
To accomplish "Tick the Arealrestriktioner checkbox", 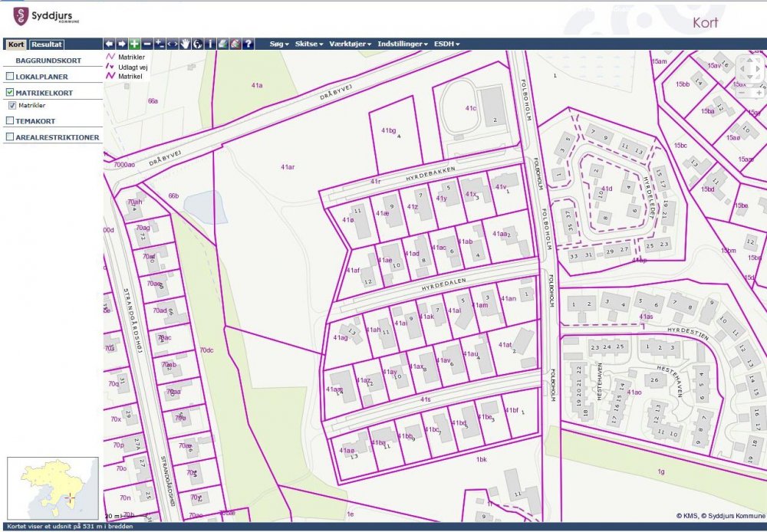I will 9,137.
